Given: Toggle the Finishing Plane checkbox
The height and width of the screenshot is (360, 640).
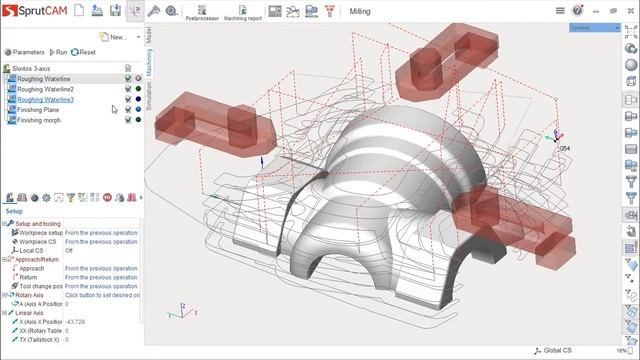Looking at the screenshot, I should [x=128, y=109].
